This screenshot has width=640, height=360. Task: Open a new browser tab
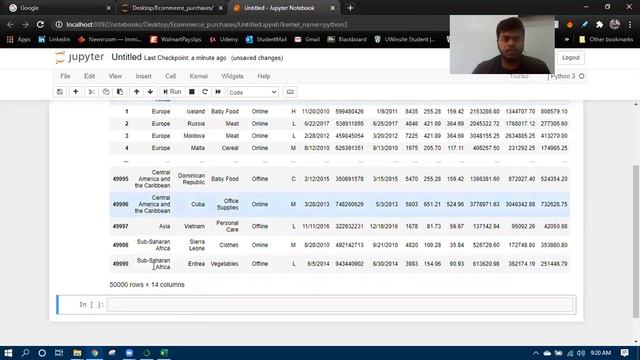click(350, 8)
